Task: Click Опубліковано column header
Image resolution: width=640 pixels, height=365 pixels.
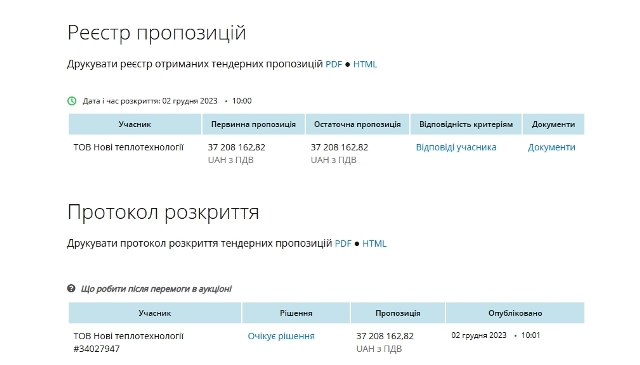Action: (515, 313)
